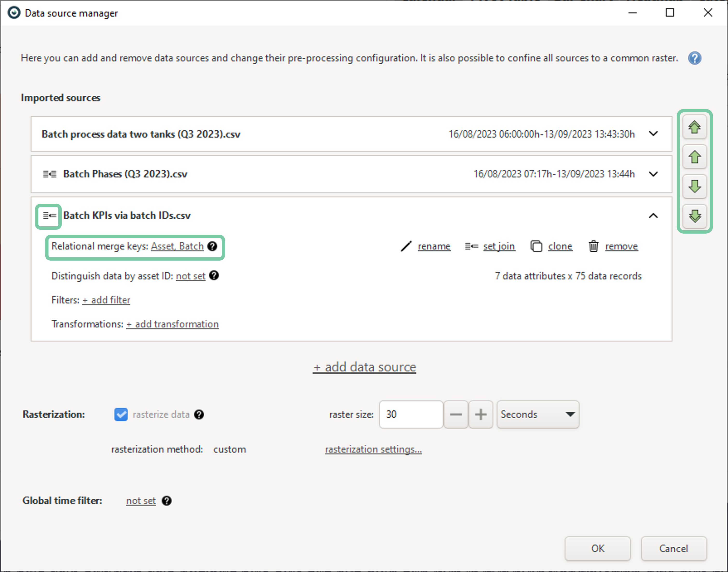
Task: Move selected source to the bottom
Action: (x=694, y=216)
